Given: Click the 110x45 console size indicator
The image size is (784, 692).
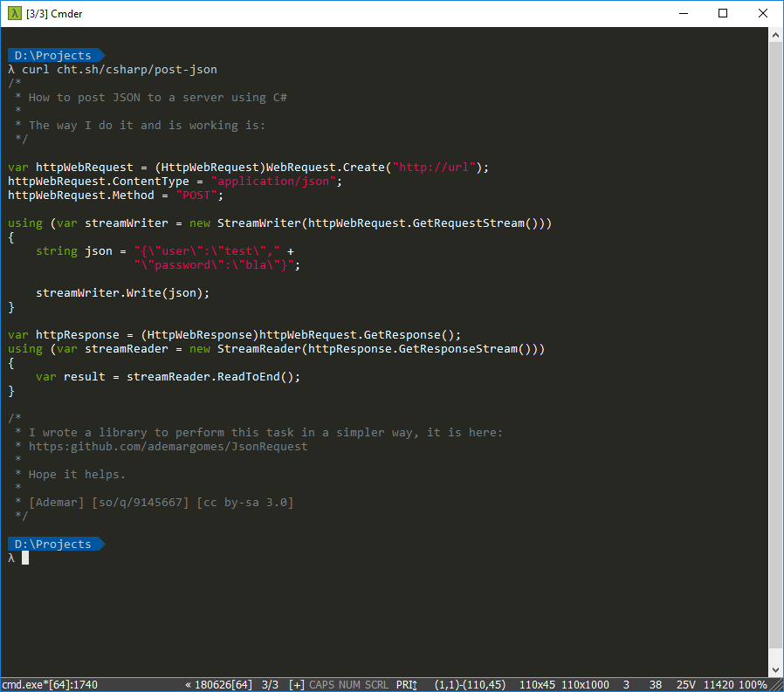Looking at the screenshot, I should tap(538, 684).
